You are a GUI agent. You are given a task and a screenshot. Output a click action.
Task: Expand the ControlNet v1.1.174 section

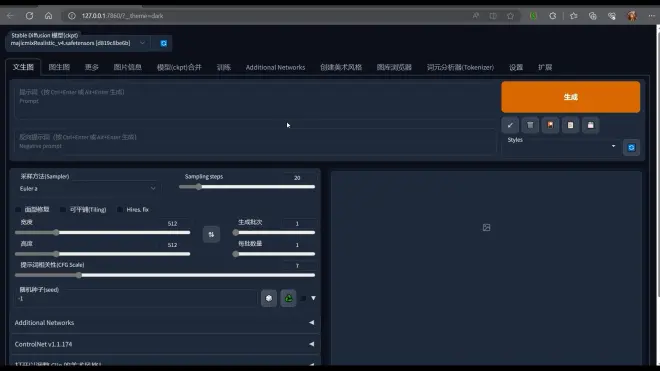(165, 344)
